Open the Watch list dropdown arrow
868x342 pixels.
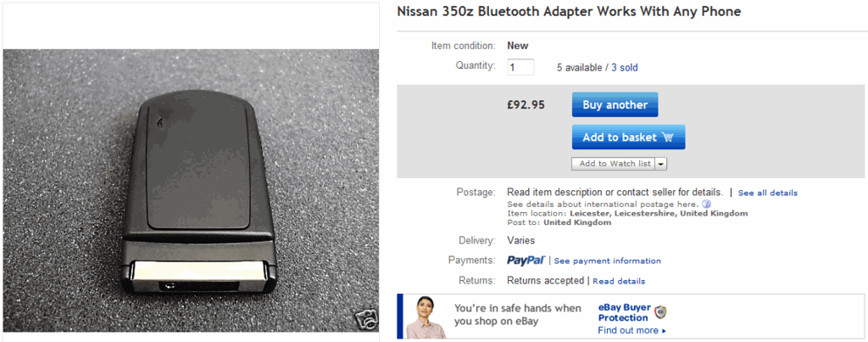coord(661,164)
